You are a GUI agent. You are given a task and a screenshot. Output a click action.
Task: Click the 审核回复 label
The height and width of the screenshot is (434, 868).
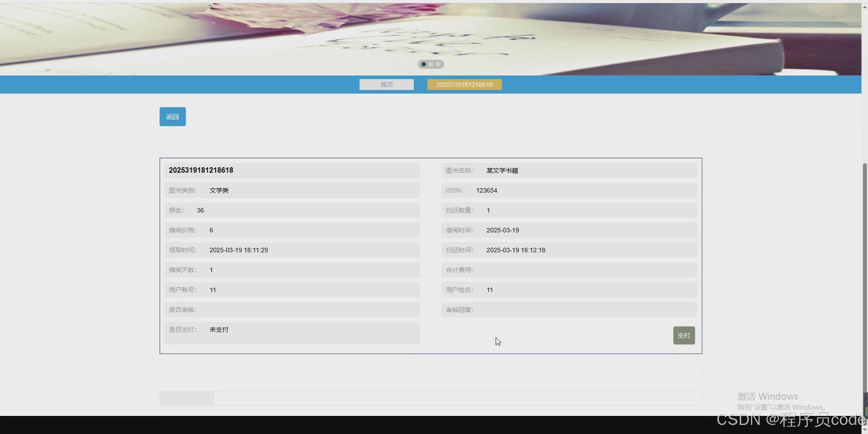tap(460, 310)
